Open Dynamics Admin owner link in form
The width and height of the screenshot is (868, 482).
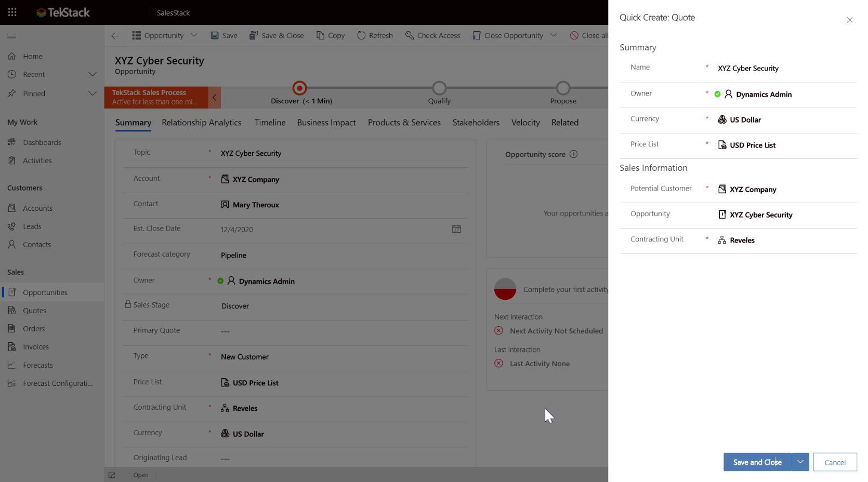267,282
